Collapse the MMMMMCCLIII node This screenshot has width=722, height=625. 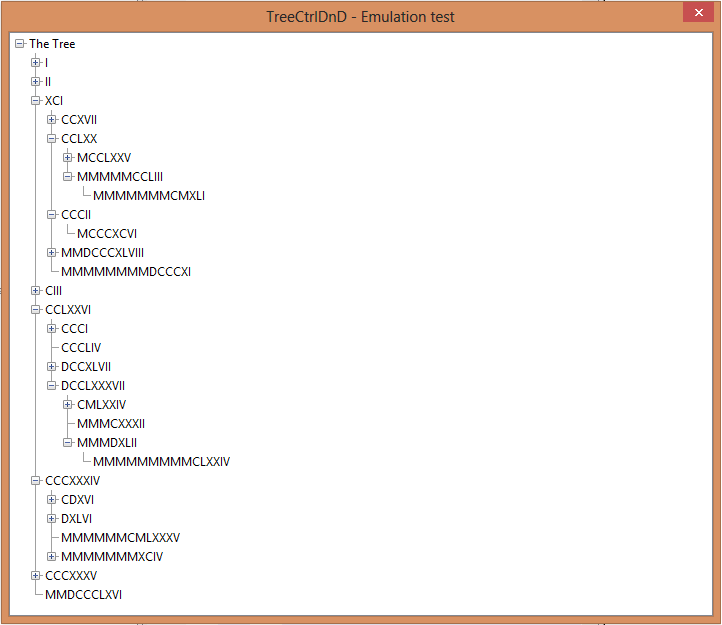click(68, 176)
